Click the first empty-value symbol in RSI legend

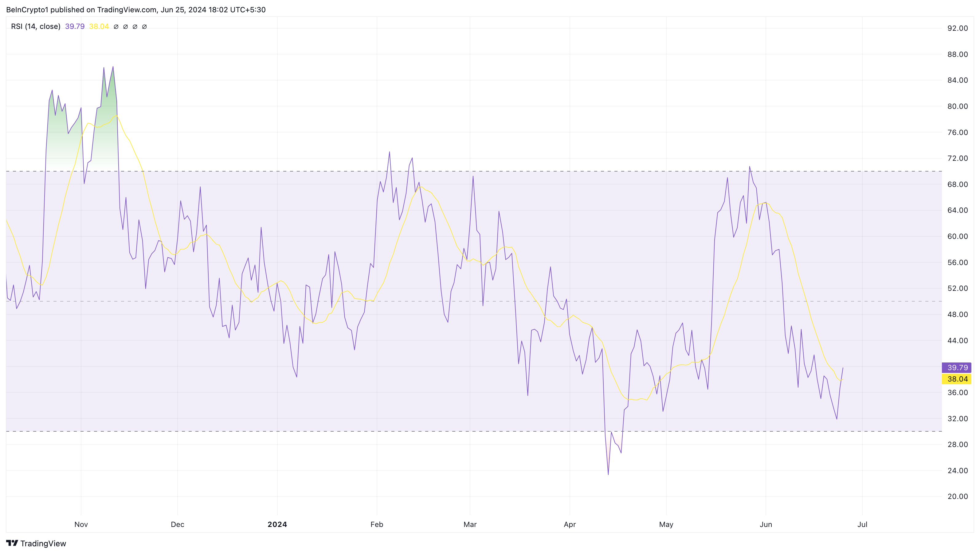pyautogui.click(x=116, y=27)
